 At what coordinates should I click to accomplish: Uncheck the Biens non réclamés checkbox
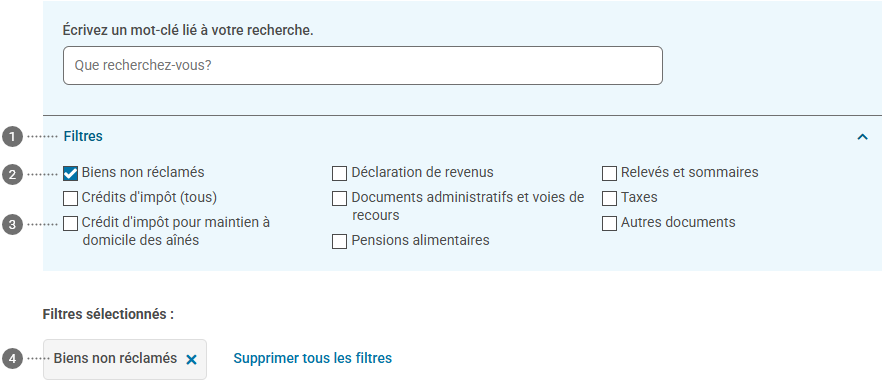[x=70, y=173]
